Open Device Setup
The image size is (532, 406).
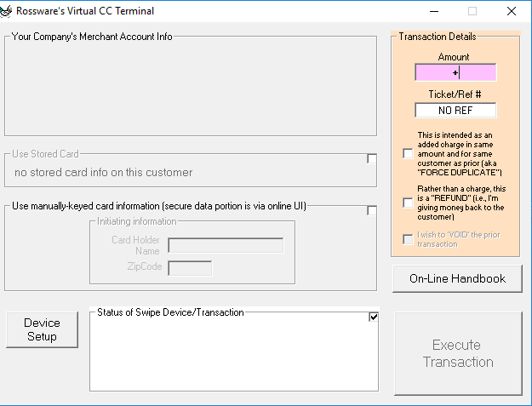(x=42, y=329)
